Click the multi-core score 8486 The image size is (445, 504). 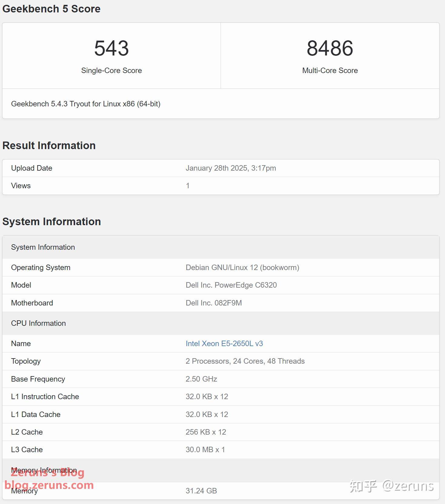coord(330,48)
